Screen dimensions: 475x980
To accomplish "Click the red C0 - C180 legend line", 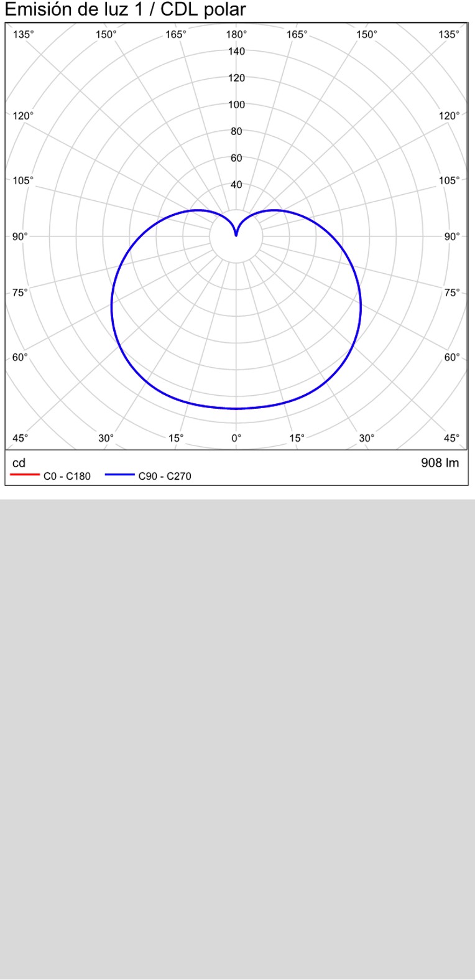I will [25, 476].
